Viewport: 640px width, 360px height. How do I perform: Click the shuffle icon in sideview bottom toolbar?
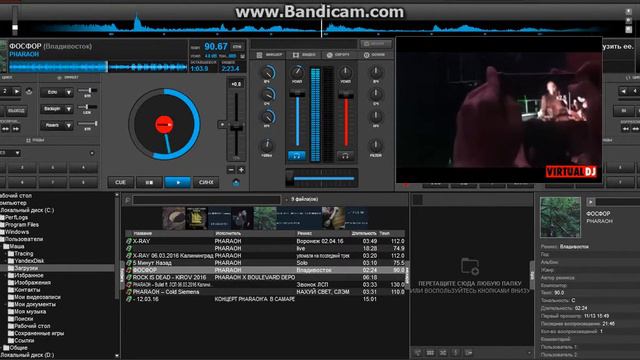pos(443,353)
